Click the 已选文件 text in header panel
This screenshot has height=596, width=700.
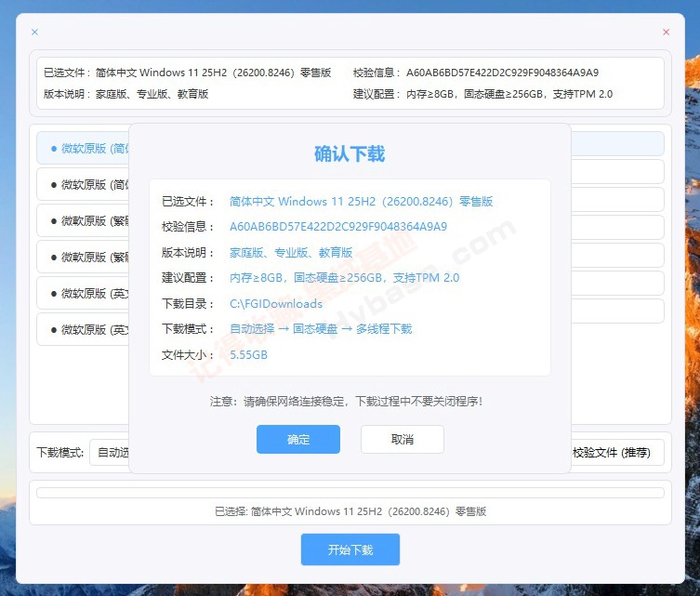click(x=187, y=73)
